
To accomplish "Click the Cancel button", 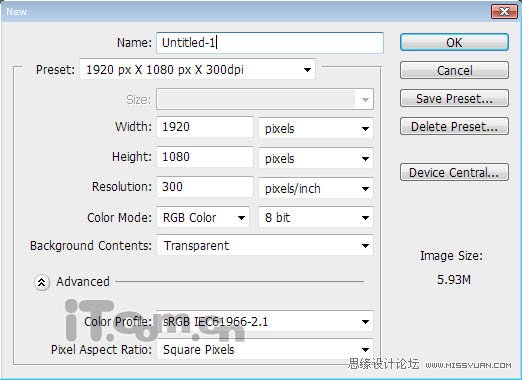I will click(x=454, y=70).
